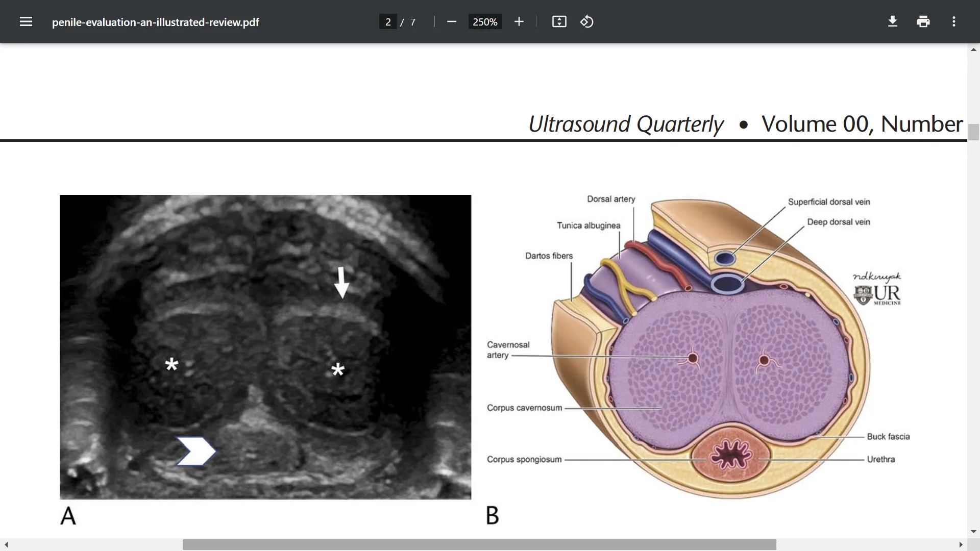The height and width of the screenshot is (551, 980).
Task: Download the PDF file
Action: (x=892, y=21)
